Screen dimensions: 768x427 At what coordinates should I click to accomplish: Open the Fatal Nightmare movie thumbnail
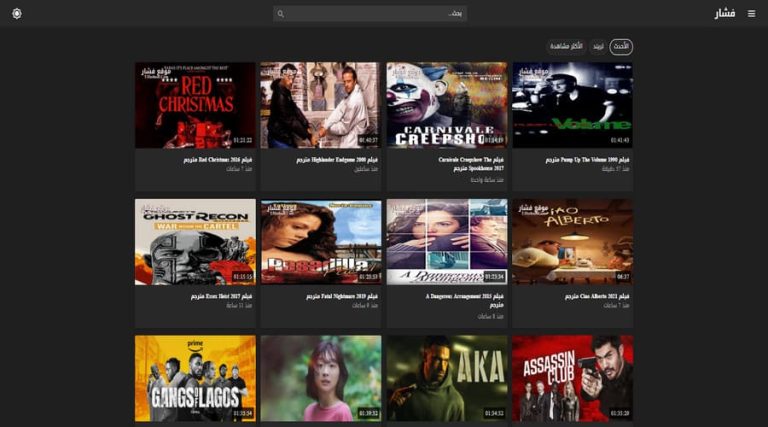(x=321, y=241)
